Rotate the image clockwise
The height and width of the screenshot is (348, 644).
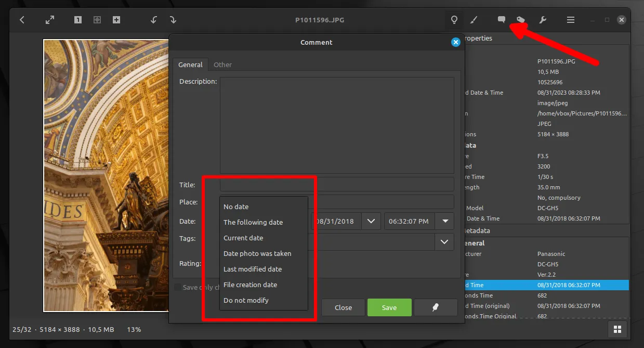tap(173, 19)
